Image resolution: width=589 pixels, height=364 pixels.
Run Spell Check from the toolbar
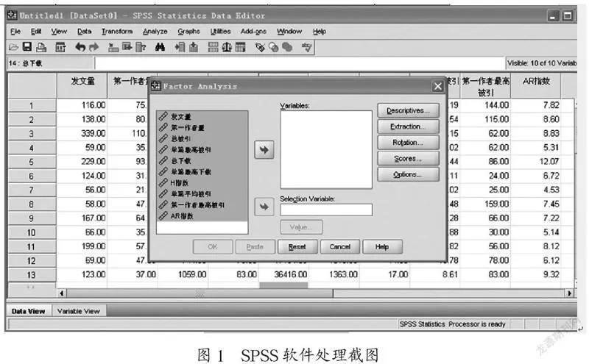point(306,47)
